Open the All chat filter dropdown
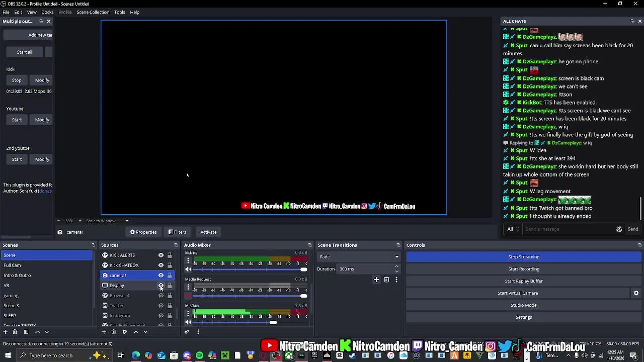 pyautogui.click(x=514, y=229)
